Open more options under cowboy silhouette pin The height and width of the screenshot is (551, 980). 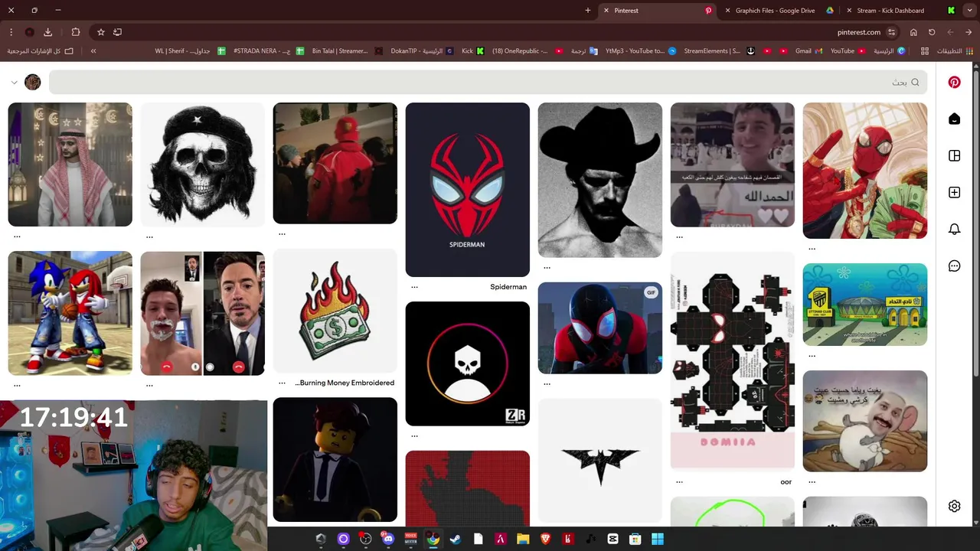[547, 267]
